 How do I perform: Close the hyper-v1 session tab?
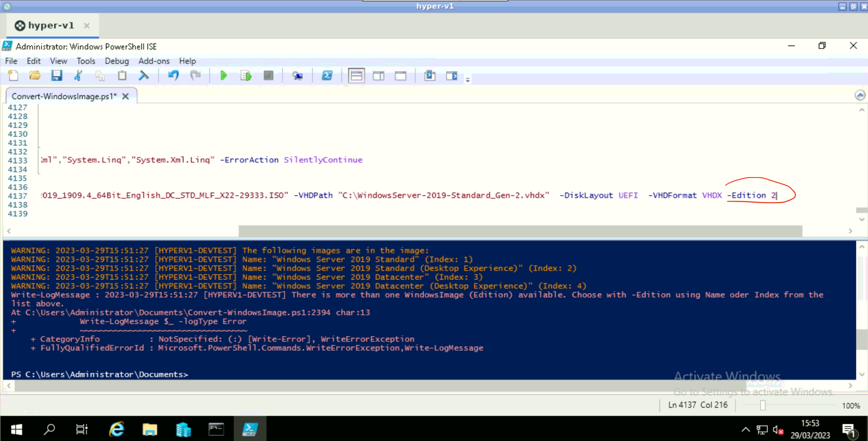87,26
